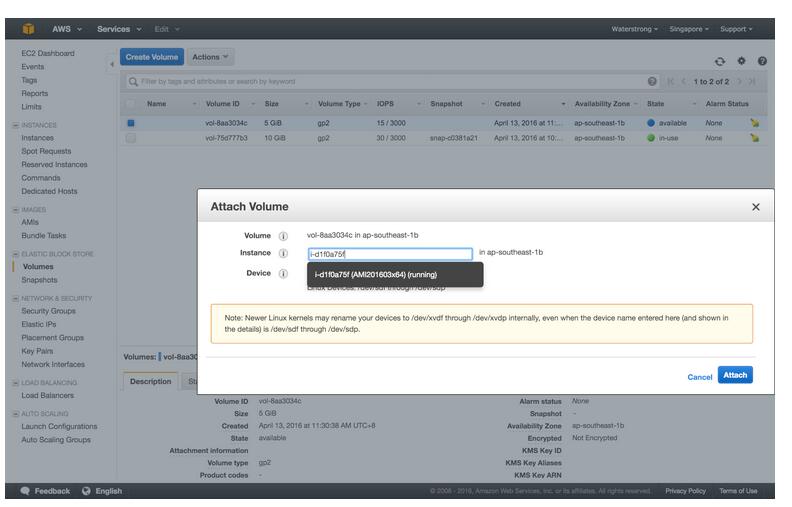Open the AWS dropdown menu

click(67, 29)
